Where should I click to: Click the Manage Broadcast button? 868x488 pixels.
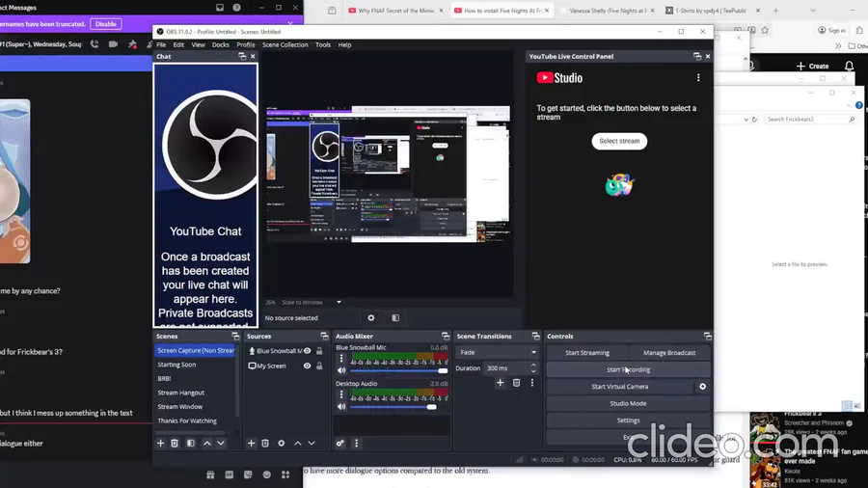point(669,352)
